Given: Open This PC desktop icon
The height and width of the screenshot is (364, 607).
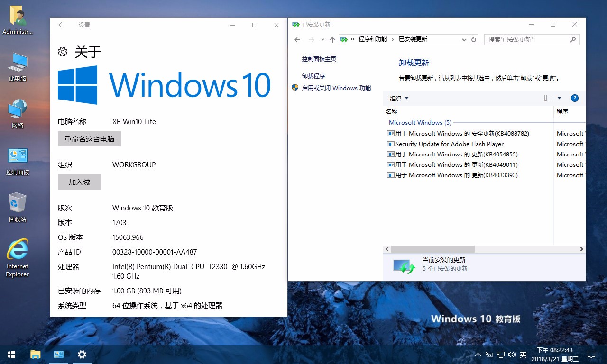Looking at the screenshot, I should tap(18, 67).
